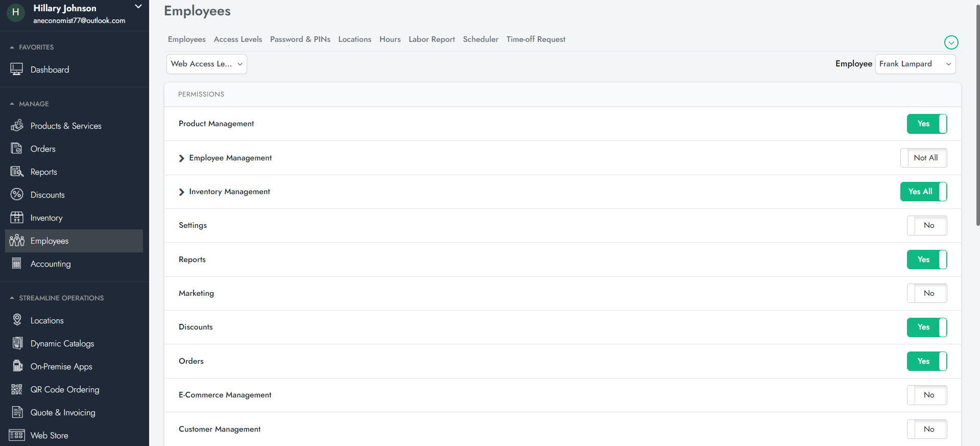Click the QR Code Ordering icon

[17, 389]
